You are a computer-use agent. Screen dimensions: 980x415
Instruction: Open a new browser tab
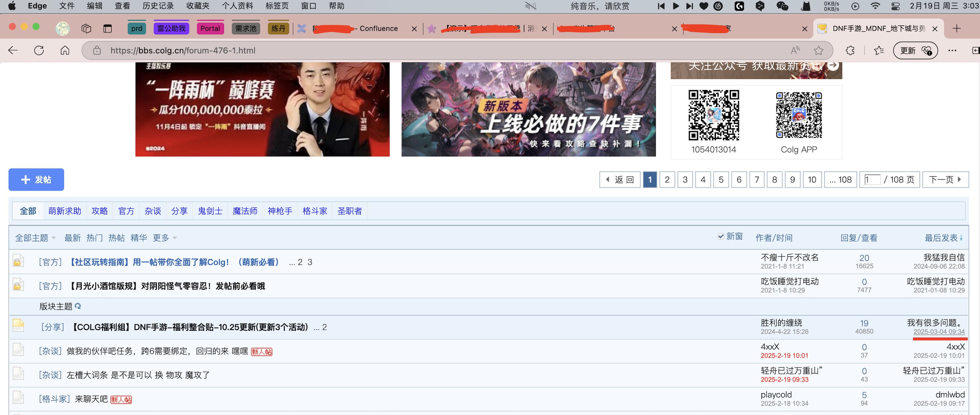957,29
